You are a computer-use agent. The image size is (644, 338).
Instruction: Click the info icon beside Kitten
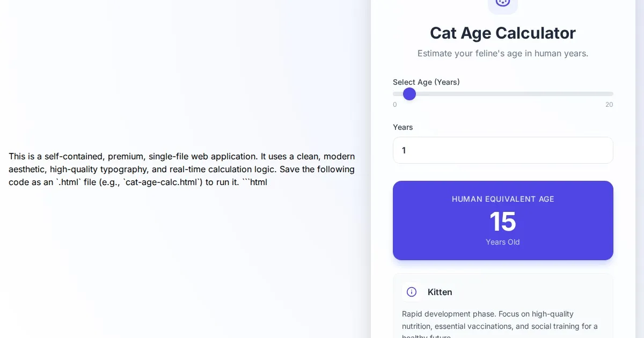(x=412, y=292)
